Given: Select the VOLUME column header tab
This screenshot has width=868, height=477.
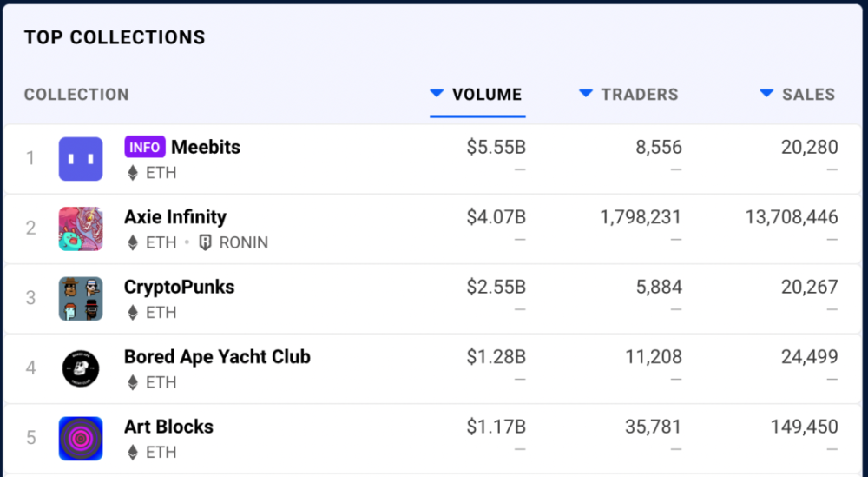Looking at the screenshot, I should tap(487, 95).
